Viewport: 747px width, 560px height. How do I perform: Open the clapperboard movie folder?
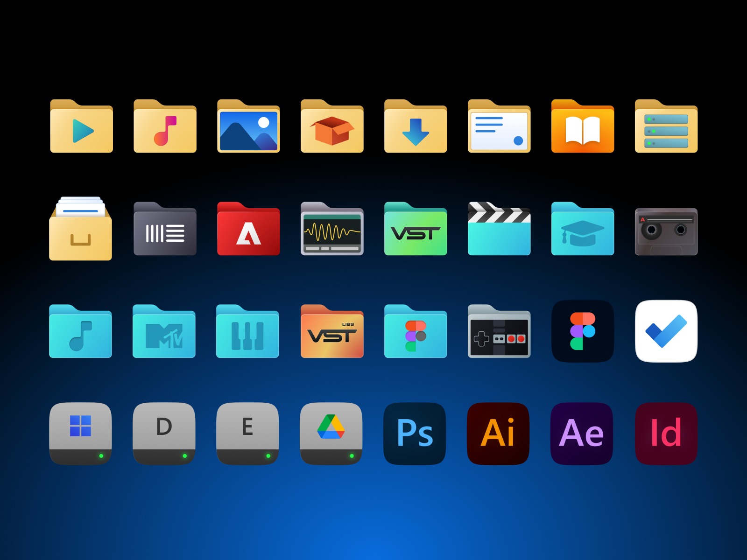pos(500,229)
